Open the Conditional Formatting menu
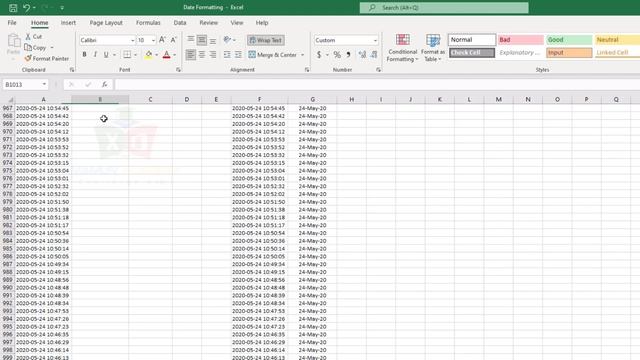The width and height of the screenshot is (640, 360). [x=402, y=48]
